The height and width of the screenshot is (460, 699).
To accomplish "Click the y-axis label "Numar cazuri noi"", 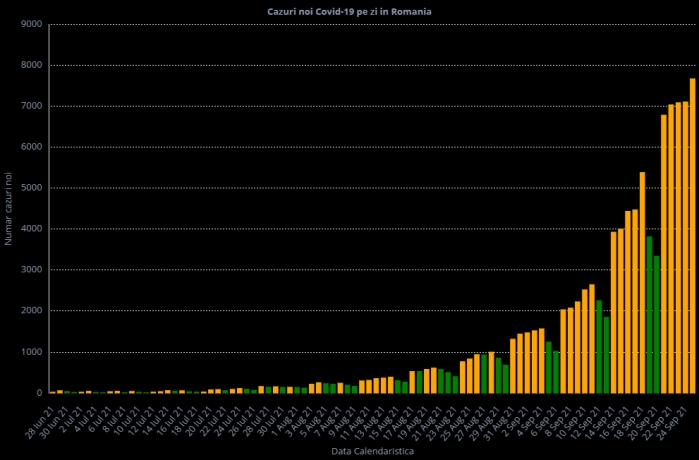I will 8,208.
